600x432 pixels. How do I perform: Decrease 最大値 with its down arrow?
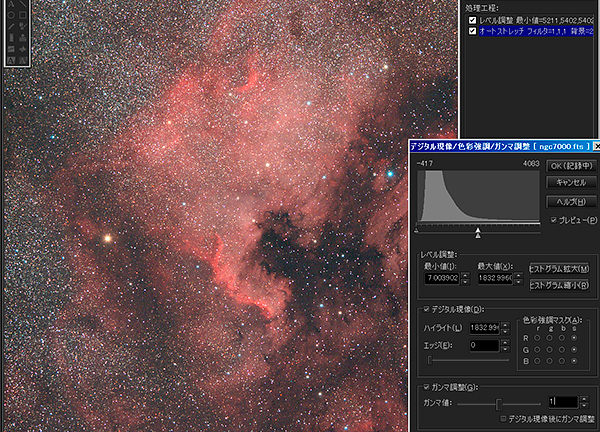tap(518, 282)
